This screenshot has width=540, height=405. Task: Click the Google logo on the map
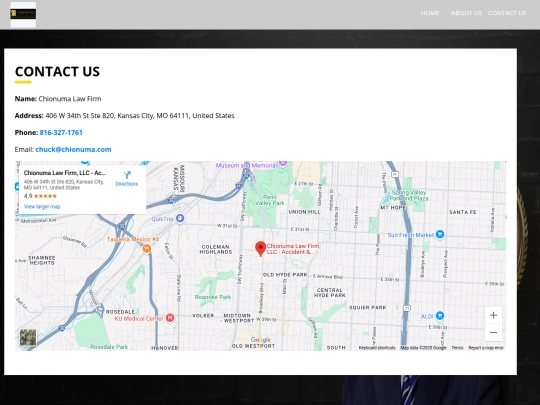tap(261, 340)
